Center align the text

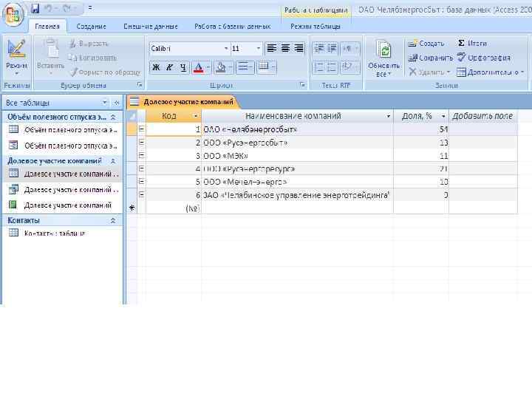click(x=285, y=49)
